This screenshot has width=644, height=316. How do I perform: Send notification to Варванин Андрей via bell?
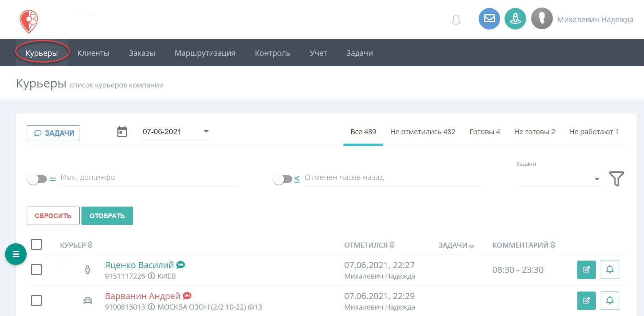point(610,301)
